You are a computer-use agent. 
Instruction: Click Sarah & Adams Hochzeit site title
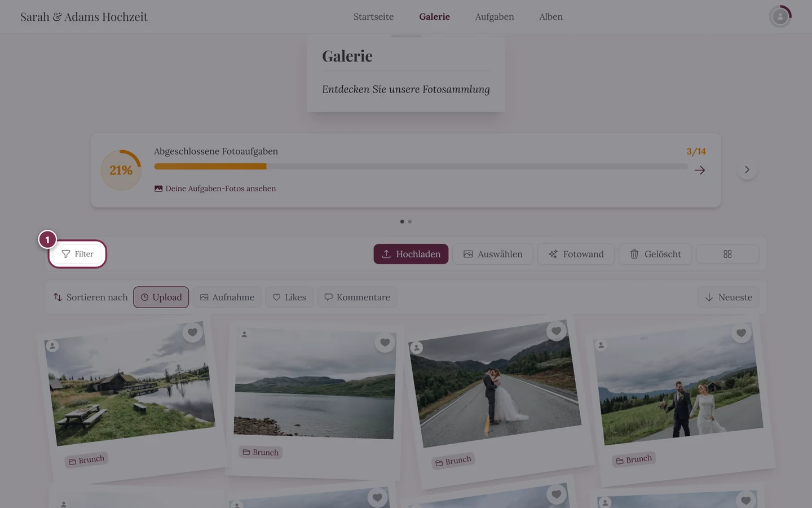tap(84, 17)
